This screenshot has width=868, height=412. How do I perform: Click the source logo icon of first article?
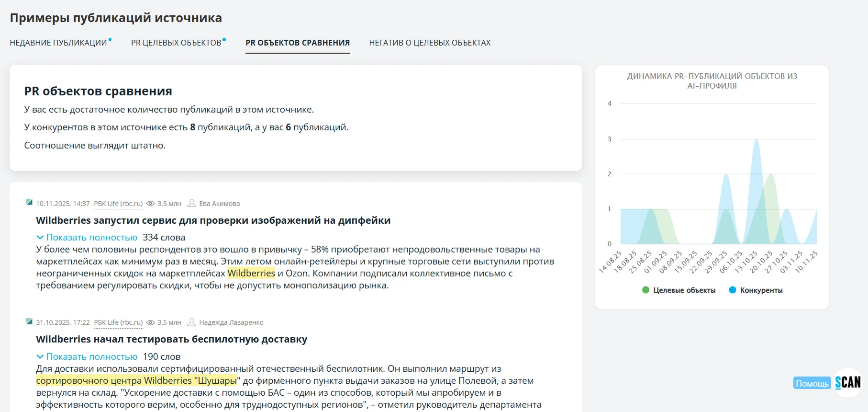(29, 202)
